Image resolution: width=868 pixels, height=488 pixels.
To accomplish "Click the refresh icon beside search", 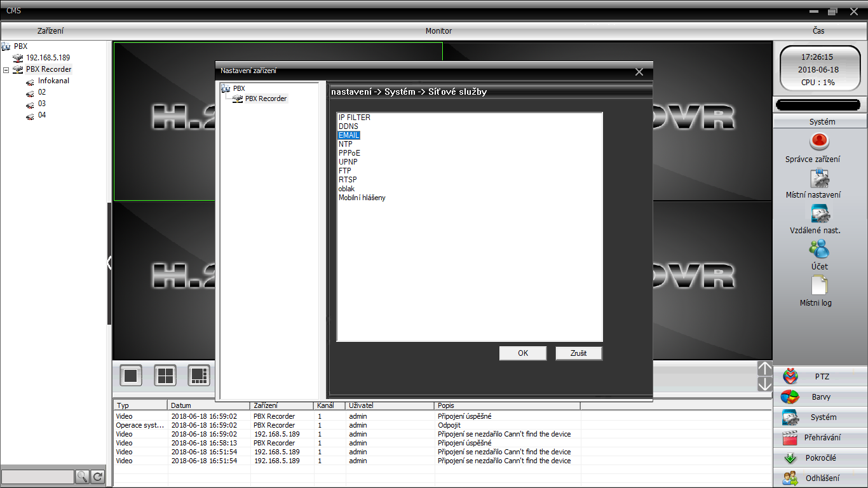I will (98, 477).
